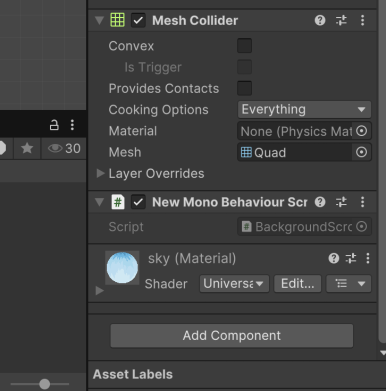Open presets for sky Material
Screen dimensions: 386x391
tap(351, 258)
